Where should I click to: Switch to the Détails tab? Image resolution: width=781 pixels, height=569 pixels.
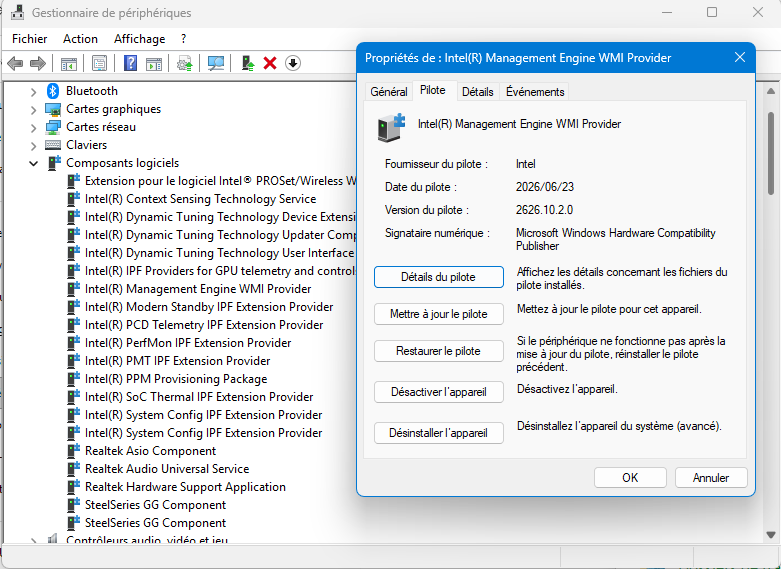478,92
